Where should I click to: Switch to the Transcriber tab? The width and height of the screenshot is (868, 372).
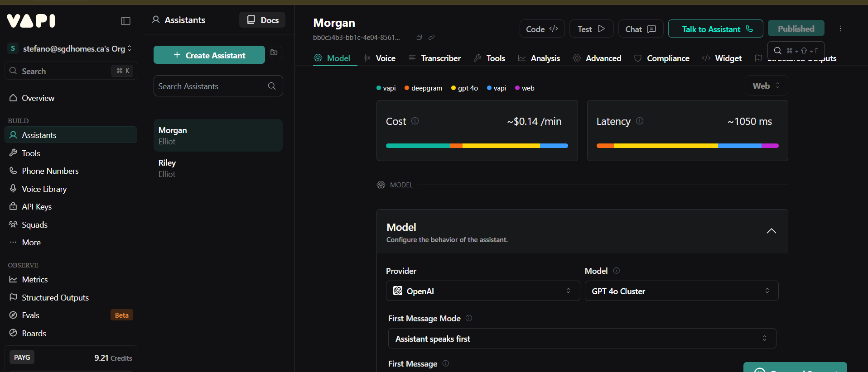tap(435, 58)
